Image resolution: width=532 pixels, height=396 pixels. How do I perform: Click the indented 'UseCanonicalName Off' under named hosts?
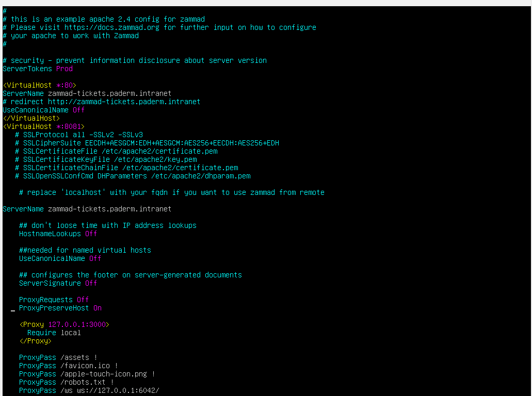(60, 258)
